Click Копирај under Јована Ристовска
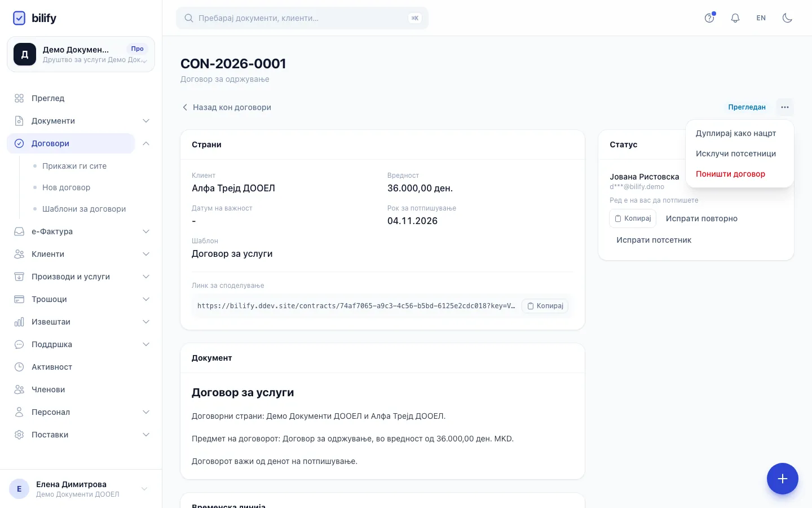This screenshot has width=812, height=508. [633, 218]
